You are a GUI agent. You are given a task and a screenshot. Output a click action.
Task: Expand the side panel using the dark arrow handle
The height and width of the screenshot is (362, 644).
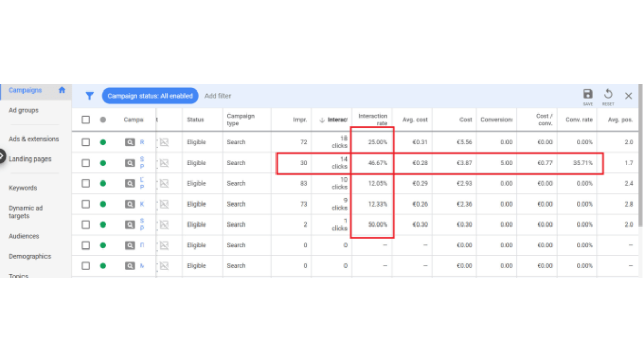click(2, 156)
